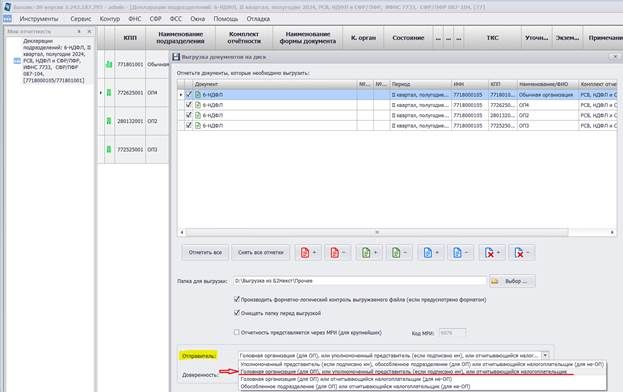Screen dimensions: 623x392
Task: Open the Сервис menu
Action: tap(81, 19)
